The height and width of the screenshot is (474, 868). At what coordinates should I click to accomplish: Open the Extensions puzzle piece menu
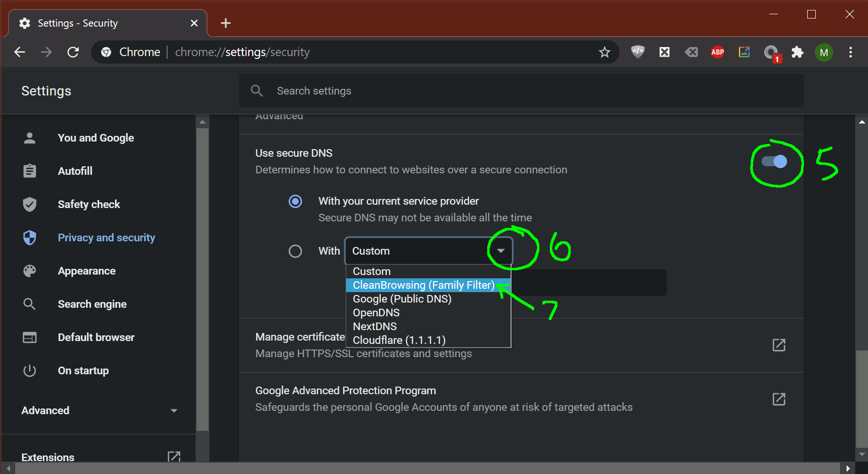[x=797, y=52]
